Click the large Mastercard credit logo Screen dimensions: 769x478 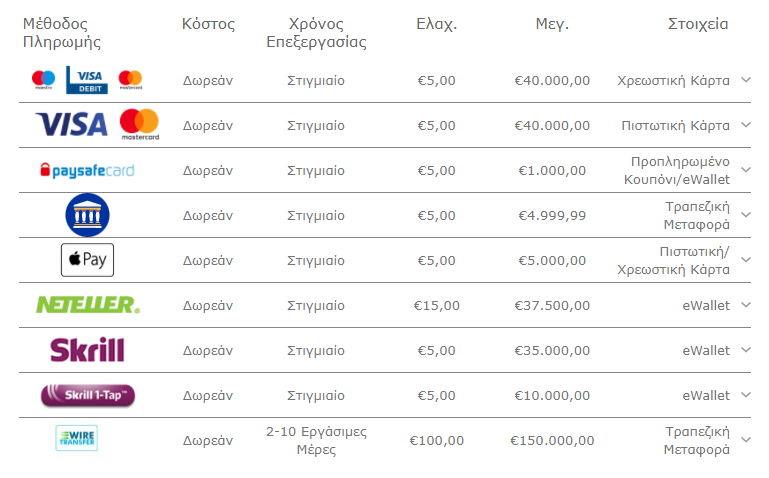tap(140, 125)
